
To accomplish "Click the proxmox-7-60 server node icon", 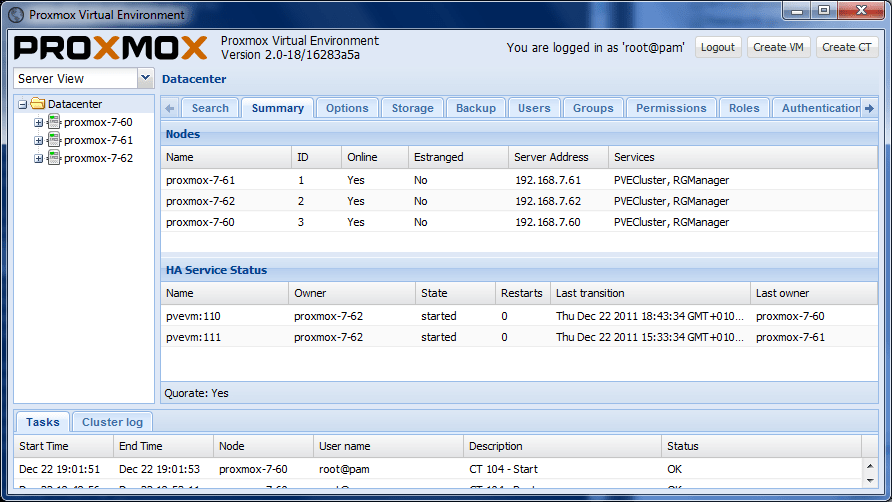I will pyautogui.click(x=54, y=122).
